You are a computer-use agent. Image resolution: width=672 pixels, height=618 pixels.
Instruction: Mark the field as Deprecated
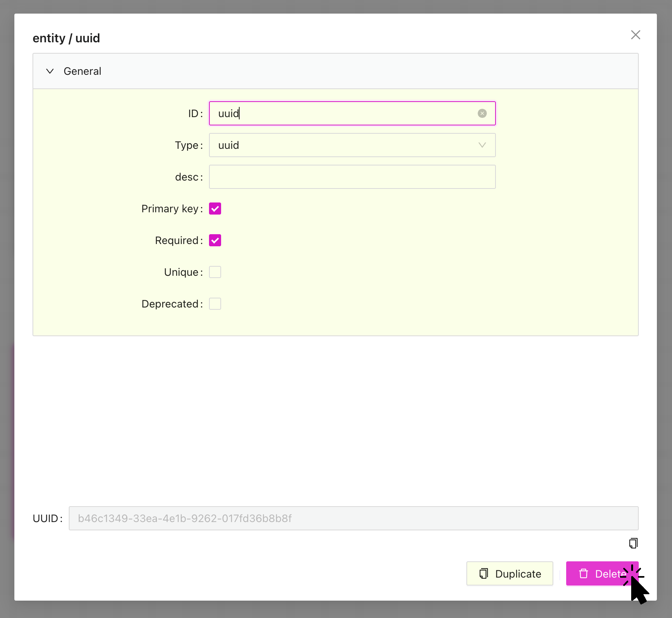click(215, 304)
